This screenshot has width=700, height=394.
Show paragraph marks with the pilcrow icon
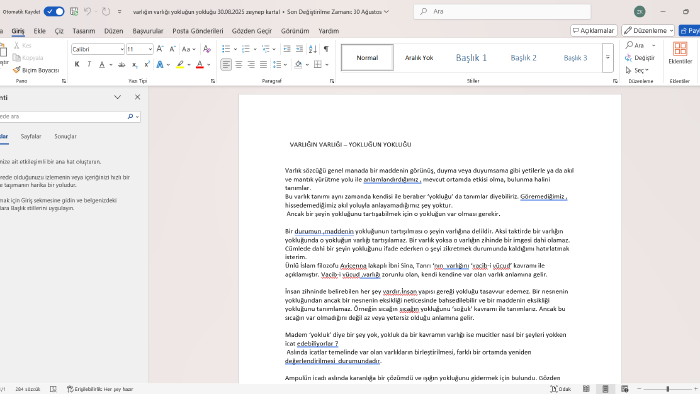(326, 49)
